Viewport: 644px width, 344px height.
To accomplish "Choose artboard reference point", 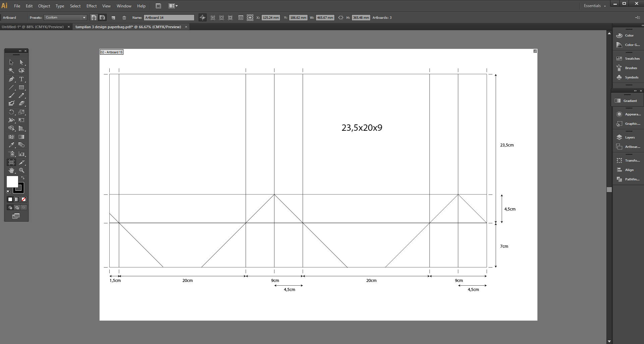I will tap(250, 17).
